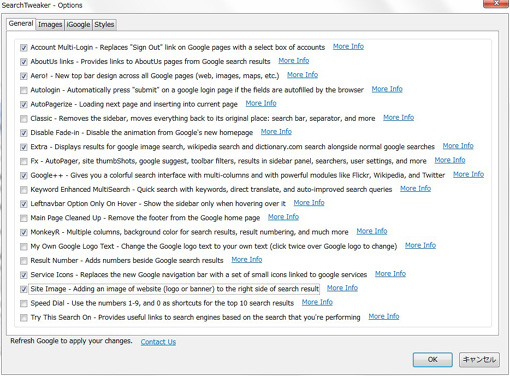Open More Info for AutoPagerize
Screen dimensions: 510x376
pos(261,103)
